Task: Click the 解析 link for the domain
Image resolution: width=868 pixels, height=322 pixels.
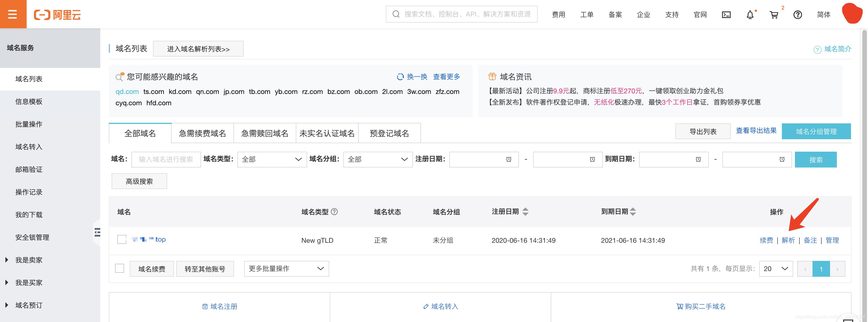Action: click(x=788, y=240)
